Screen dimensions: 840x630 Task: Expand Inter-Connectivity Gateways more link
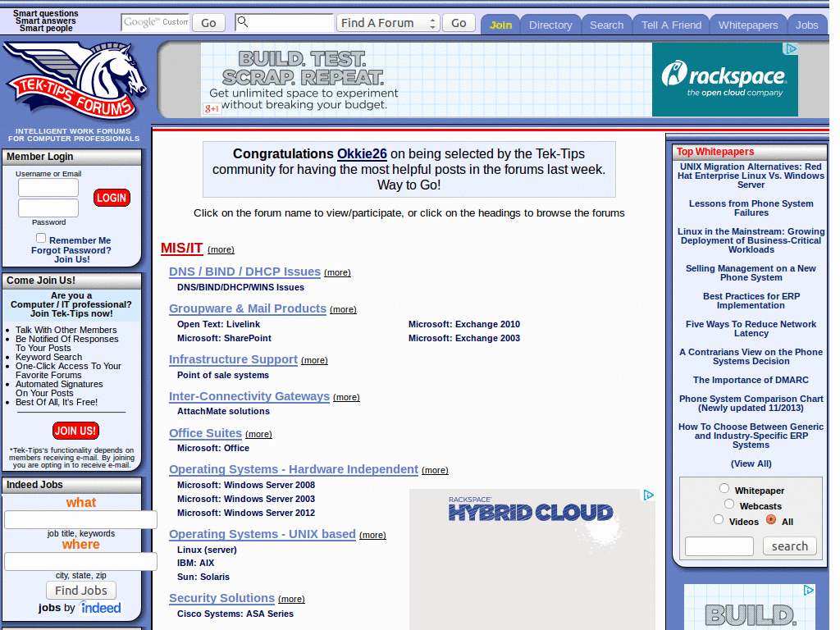coord(346,398)
